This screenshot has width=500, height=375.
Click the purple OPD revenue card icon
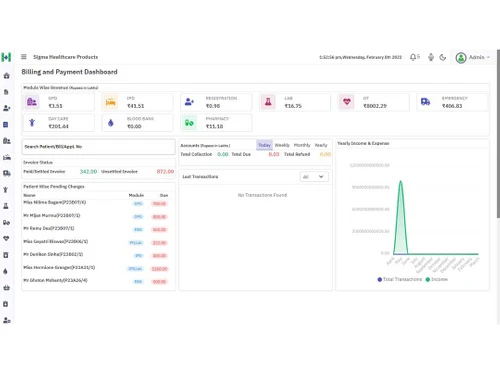click(32, 102)
